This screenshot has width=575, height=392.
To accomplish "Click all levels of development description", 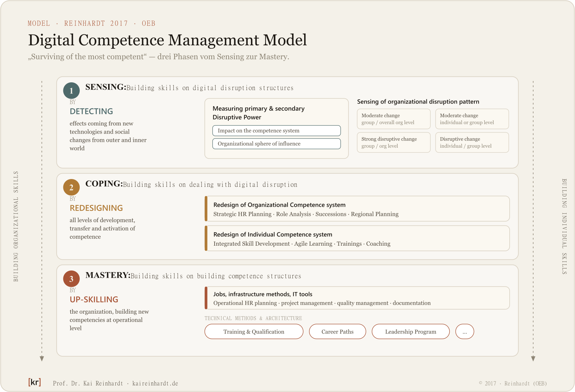I will 102,228.
